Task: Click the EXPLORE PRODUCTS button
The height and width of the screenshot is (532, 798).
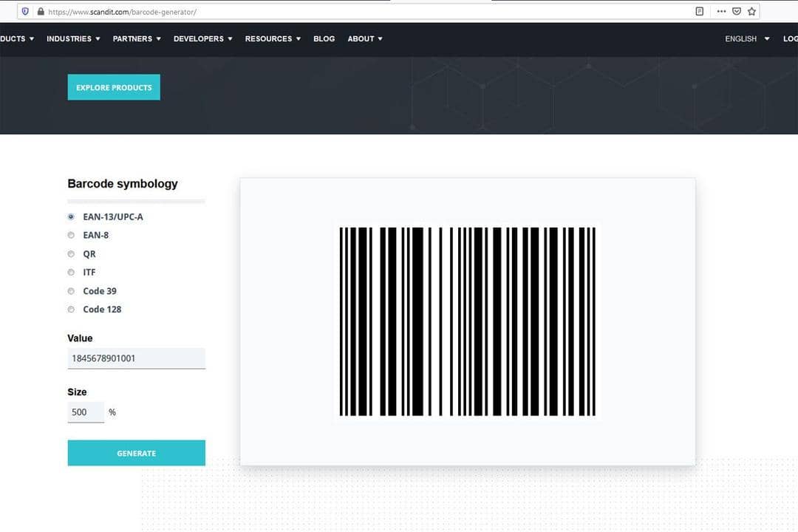Action: point(113,86)
